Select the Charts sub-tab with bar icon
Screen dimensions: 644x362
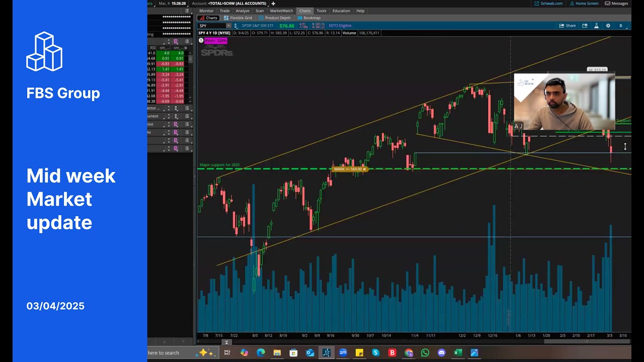coord(208,18)
